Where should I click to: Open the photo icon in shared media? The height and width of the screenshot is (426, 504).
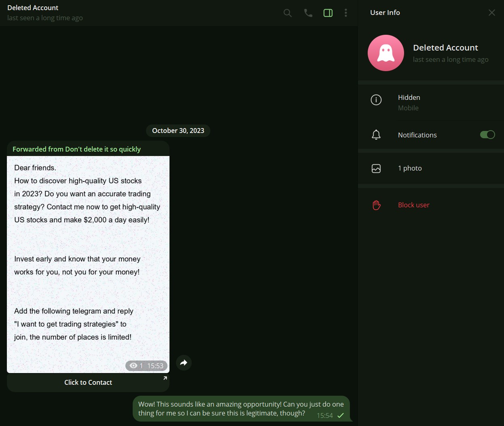pyautogui.click(x=376, y=168)
